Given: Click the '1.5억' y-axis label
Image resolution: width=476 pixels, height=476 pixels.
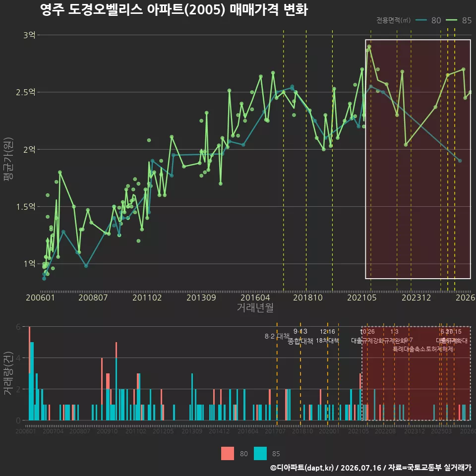Looking at the screenshot, I should pyautogui.click(x=26, y=207).
